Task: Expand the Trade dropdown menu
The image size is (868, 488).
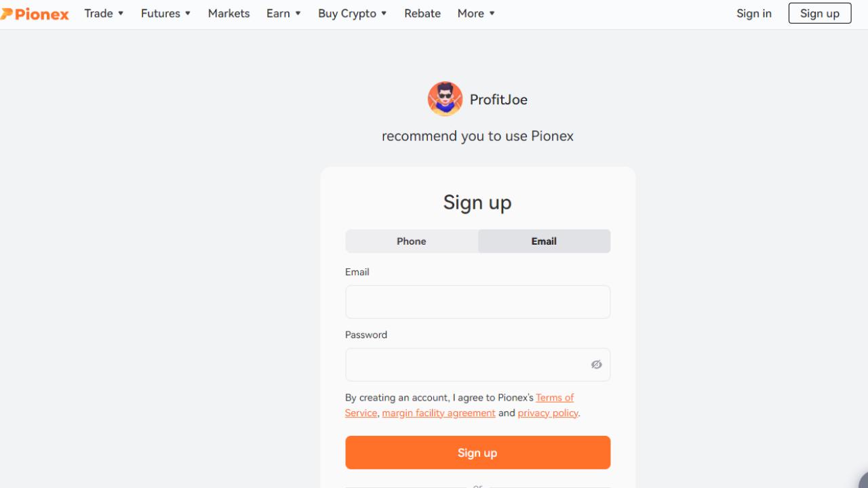Action: pos(104,14)
